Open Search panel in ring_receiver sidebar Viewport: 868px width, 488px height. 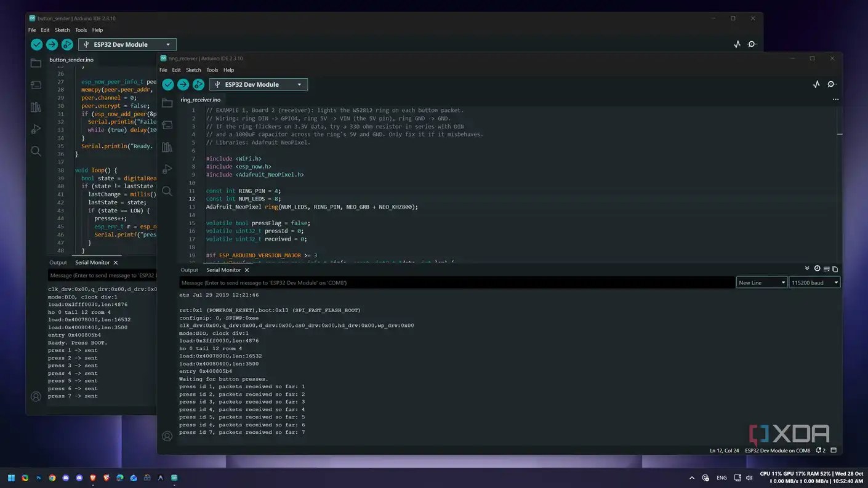(x=167, y=191)
